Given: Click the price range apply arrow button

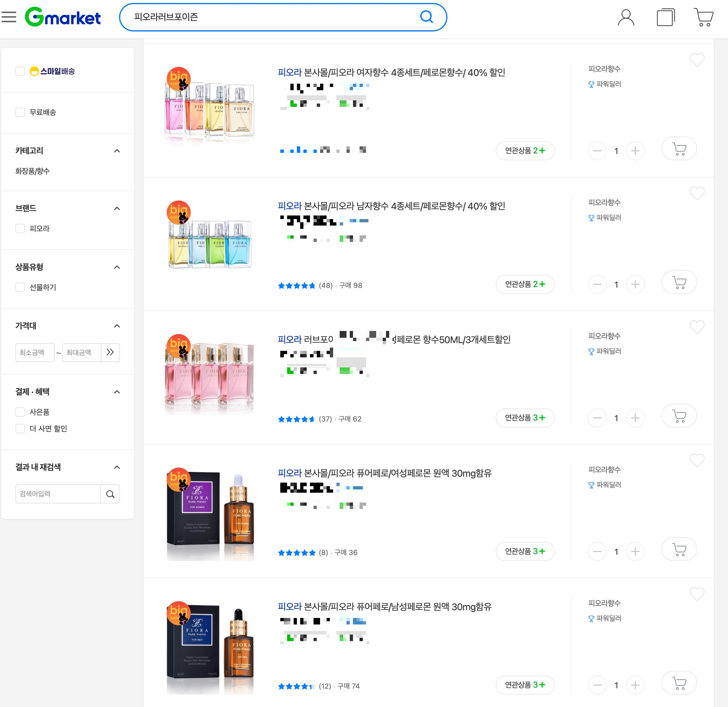Looking at the screenshot, I should 110,352.
